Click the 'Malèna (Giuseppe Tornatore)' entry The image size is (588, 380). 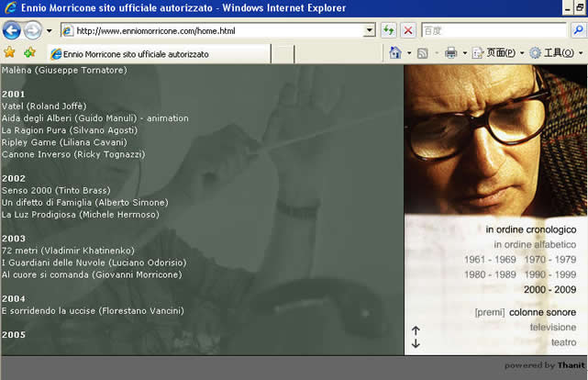(x=64, y=70)
